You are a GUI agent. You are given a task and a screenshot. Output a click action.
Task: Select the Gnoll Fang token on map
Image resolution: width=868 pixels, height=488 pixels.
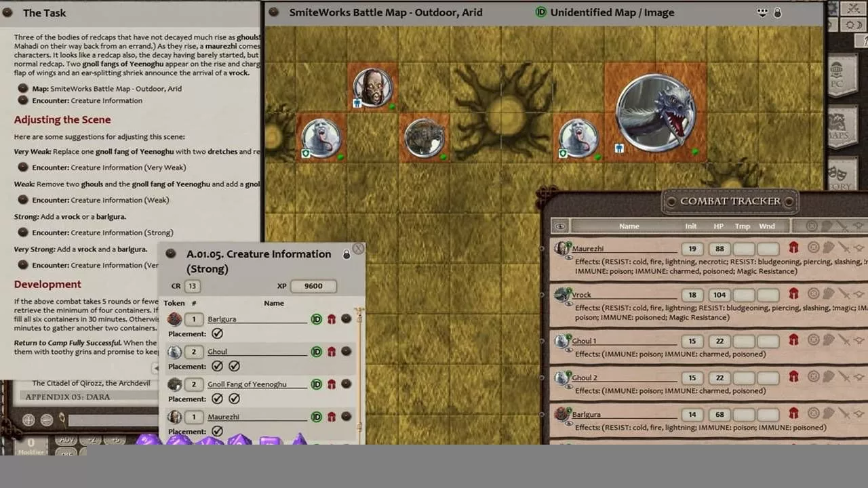click(424, 138)
